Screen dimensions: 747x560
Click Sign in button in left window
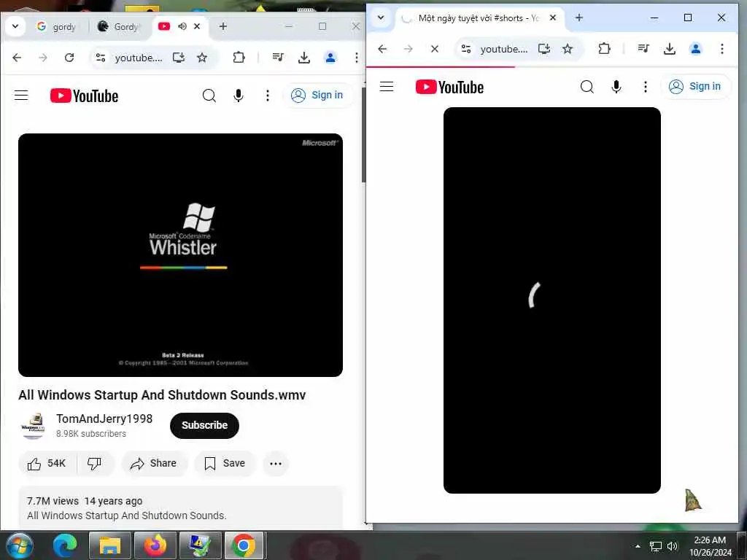318,96
